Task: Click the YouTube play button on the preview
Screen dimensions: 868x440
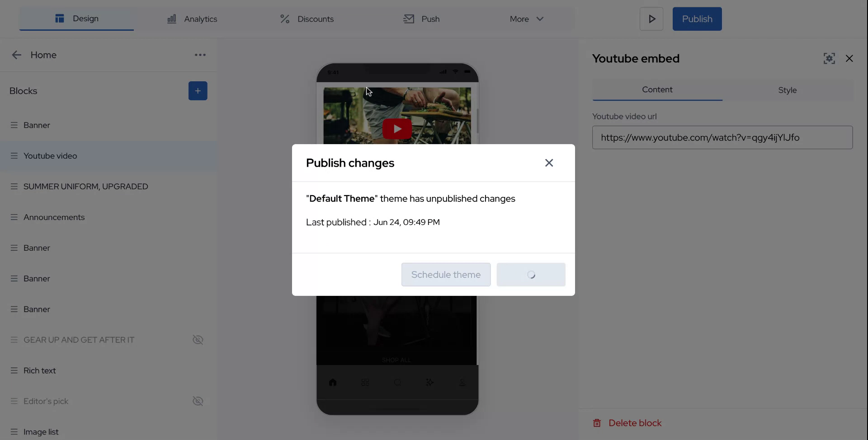Action: point(396,128)
